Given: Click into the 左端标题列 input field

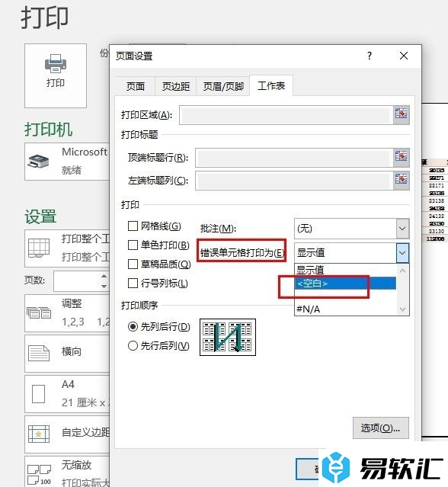Looking at the screenshot, I should coord(294,181).
